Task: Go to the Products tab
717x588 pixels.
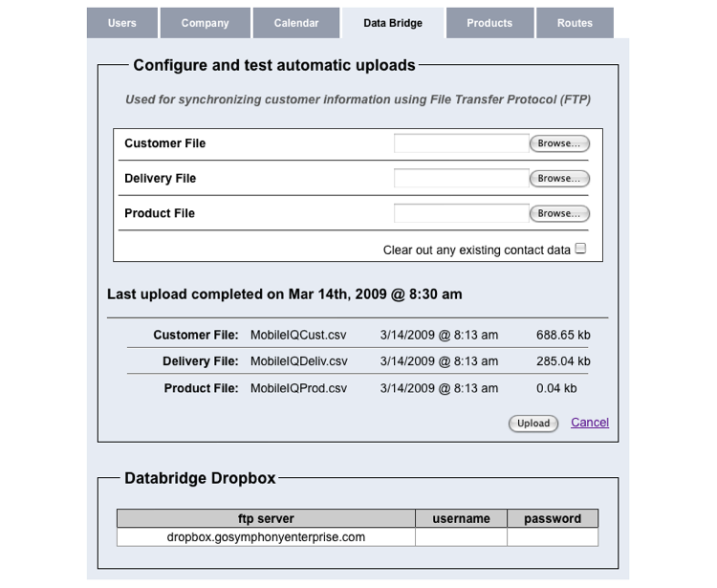Action: [489, 23]
